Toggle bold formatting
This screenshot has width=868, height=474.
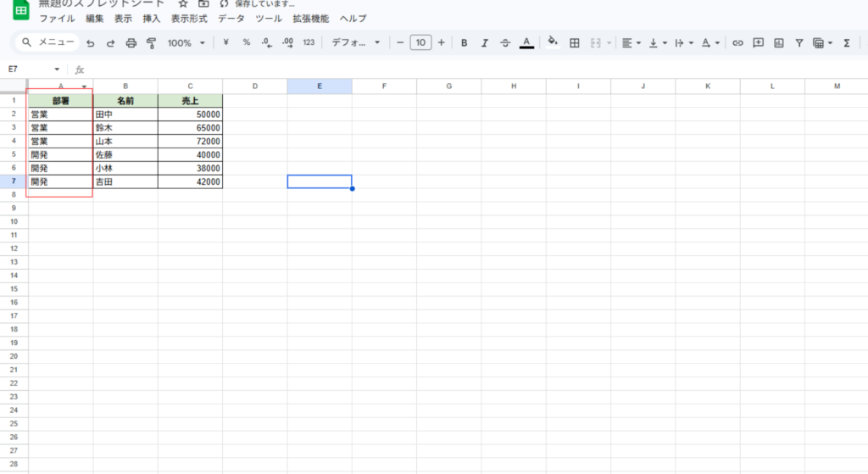[464, 42]
